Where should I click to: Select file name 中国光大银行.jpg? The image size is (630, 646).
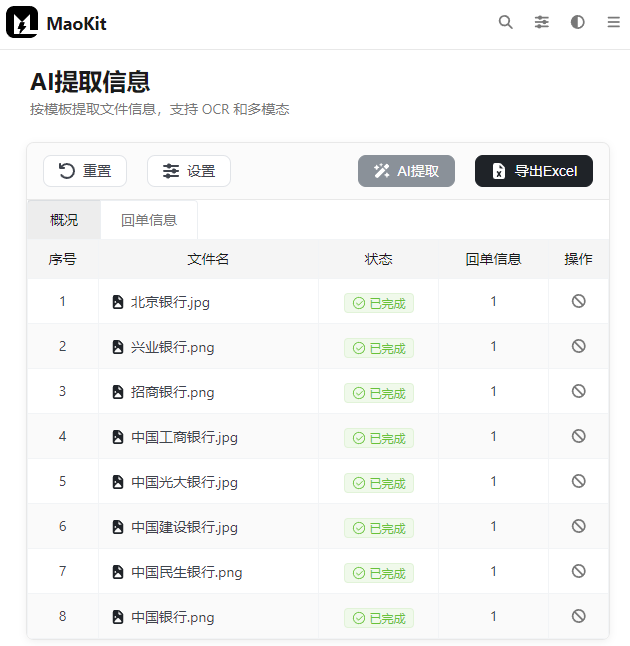click(184, 482)
